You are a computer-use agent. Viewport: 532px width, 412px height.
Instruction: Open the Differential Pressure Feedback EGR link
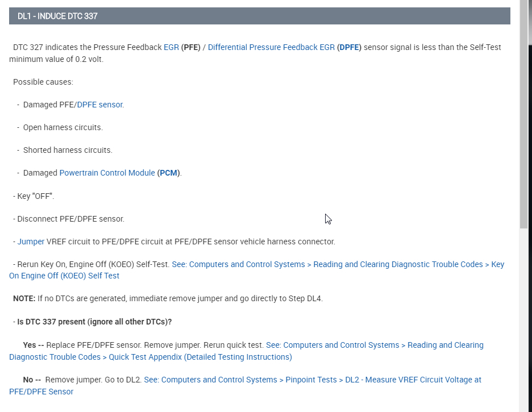(271, 47)
